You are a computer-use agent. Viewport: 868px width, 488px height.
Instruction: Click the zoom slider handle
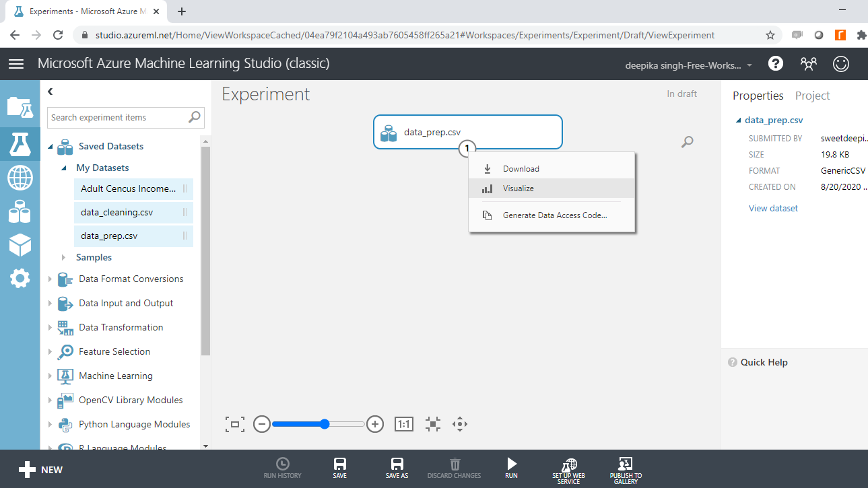tap(325, 424)
